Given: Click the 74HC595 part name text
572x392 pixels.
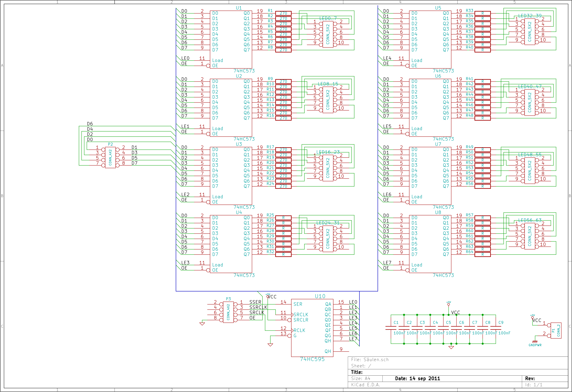Looking at the screenshot, I should [312, 359].
